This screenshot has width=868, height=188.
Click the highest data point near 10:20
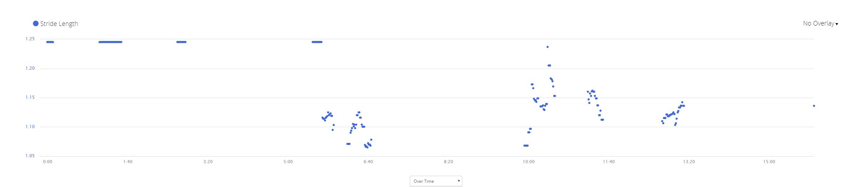(548, 47)
